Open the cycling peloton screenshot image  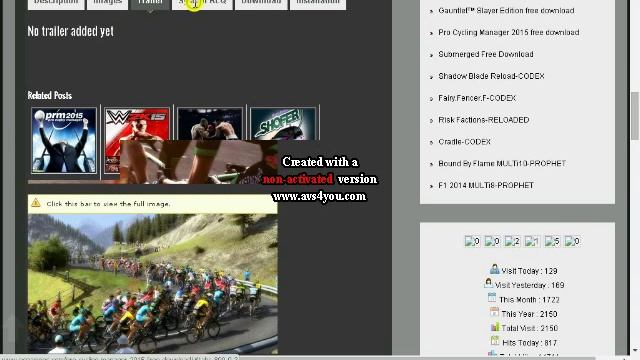(x=153, y=284)
